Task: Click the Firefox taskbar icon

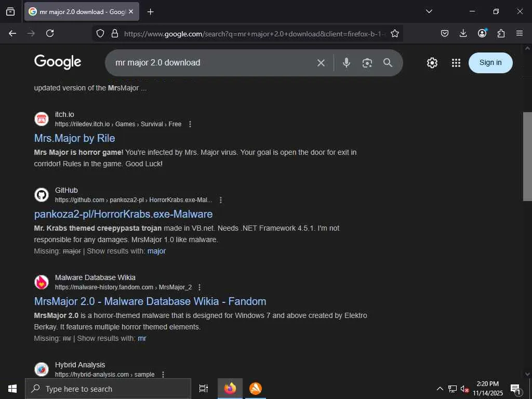Action: (230, 389)
